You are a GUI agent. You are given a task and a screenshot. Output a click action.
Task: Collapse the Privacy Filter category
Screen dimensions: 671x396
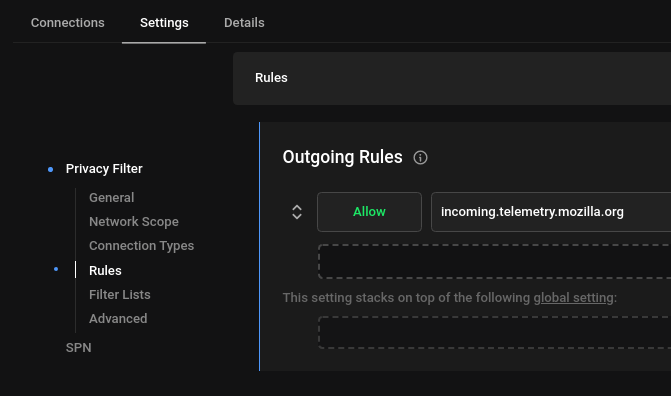click(x=104, y=169)
